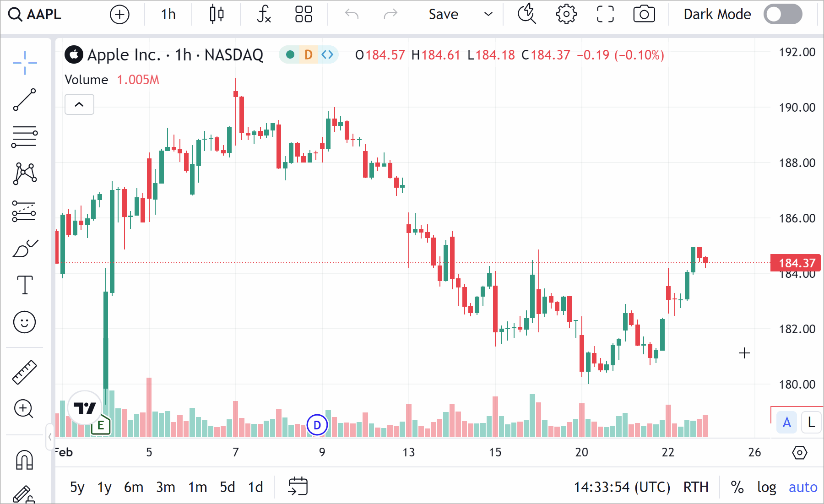Collapse the chart legend with the chevron
824x504 pixels.
79,104
